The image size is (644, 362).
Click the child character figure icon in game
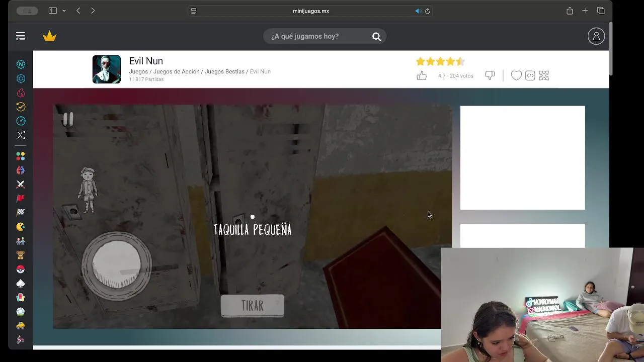point(88,191)
